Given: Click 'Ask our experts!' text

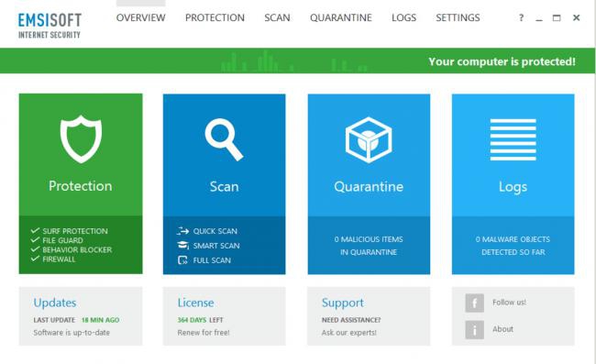Looking at the screenshot, I should pyautogui.click(x=349, y=333).
